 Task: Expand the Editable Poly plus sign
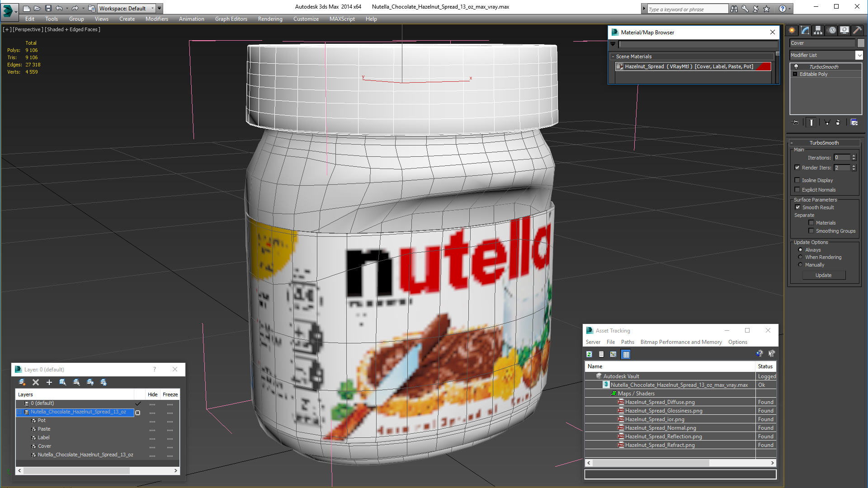pyautogui.click(x=795, y=74)
